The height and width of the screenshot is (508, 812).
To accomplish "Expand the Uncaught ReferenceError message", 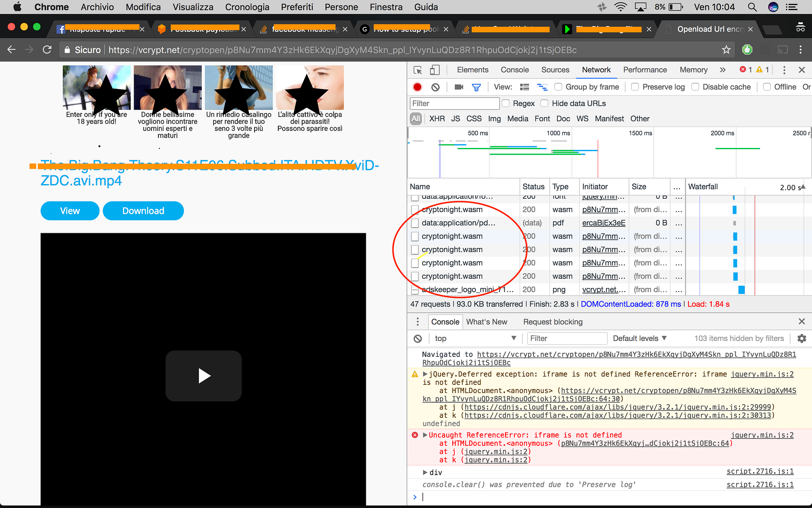I will click(x=425, y=435).
